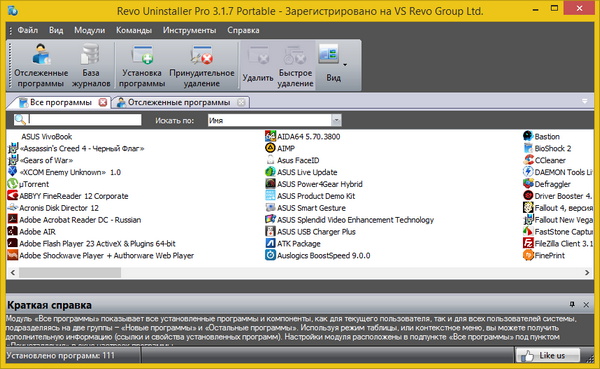Image resolution: width=600 pixels, height=369 pixels.
Task: Click the horizontal scrollbar right arrow
Action: point(587,273)
